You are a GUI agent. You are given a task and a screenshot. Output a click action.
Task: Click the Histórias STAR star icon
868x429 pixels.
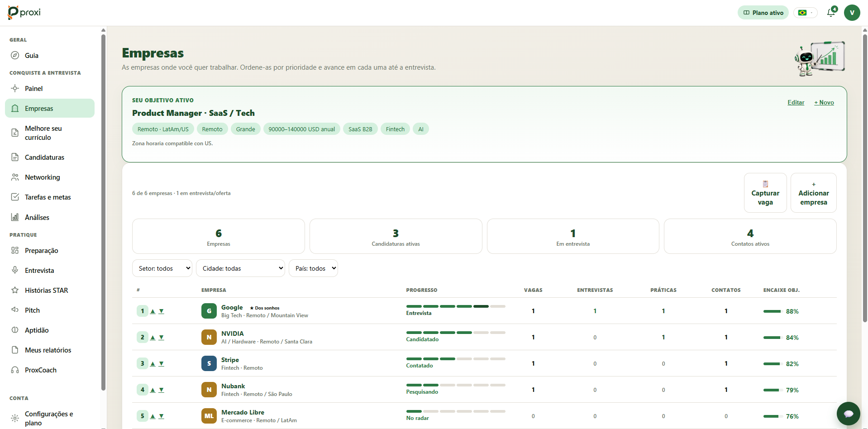(15, 290)
